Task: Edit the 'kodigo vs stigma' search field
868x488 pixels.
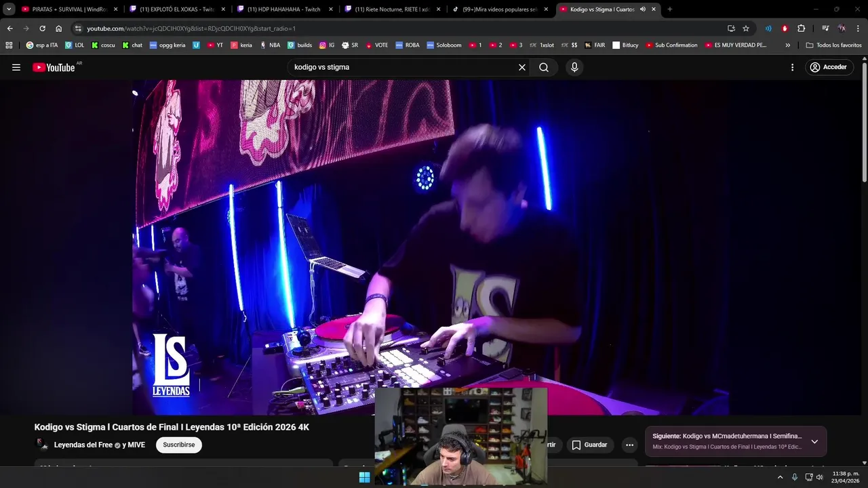Action: point(403,67)
